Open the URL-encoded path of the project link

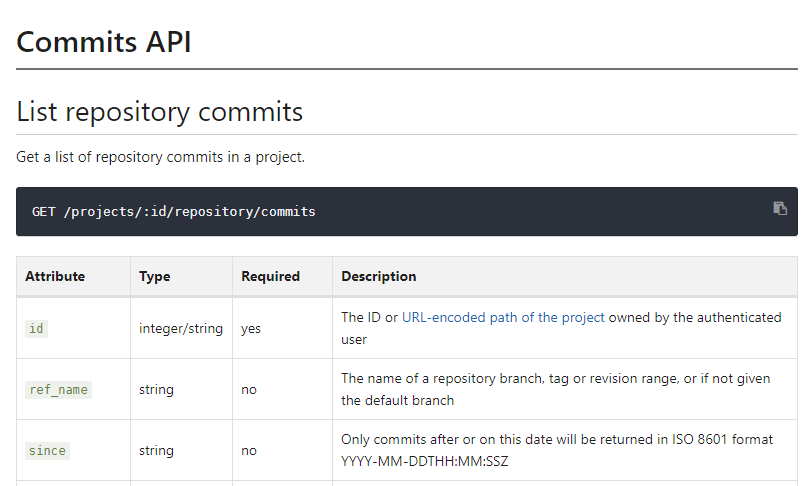click(x=503, y=317)
